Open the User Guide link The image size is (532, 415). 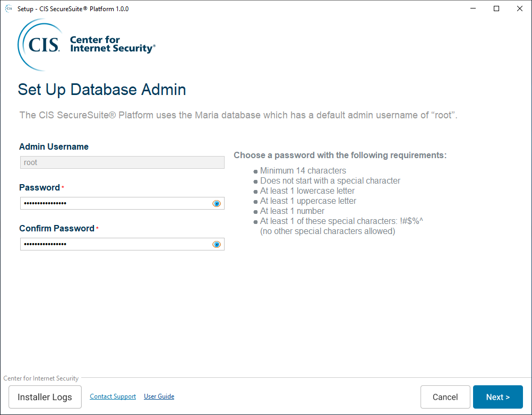[159, 396]
